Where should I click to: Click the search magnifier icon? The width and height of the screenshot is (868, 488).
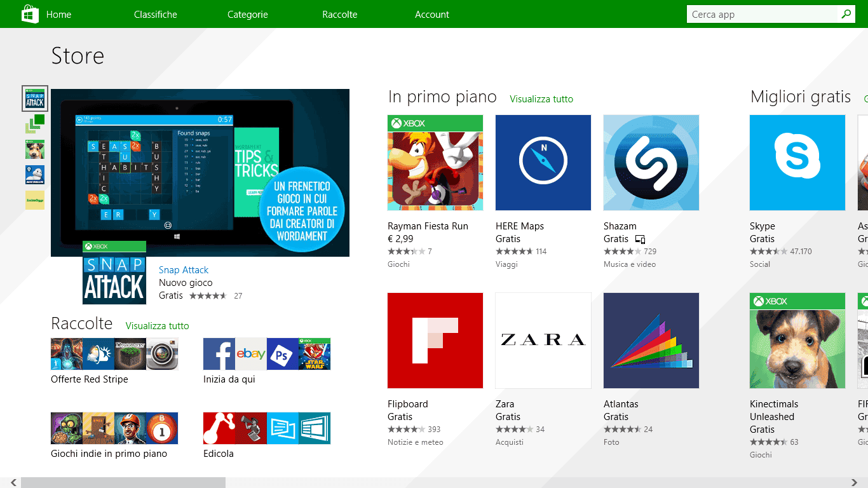pyautogui.click(x=846, y=14)
